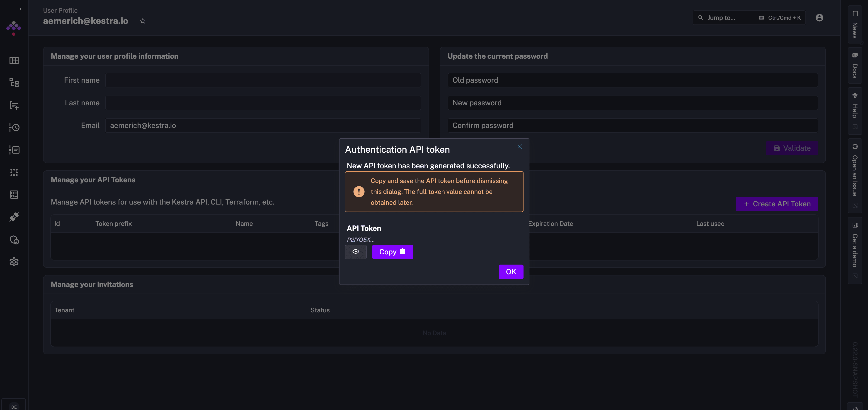This screenshot has width=868, height=410.
Task: Click the Kestra logo icon in sidebar
Action: [x=14, y=28]
